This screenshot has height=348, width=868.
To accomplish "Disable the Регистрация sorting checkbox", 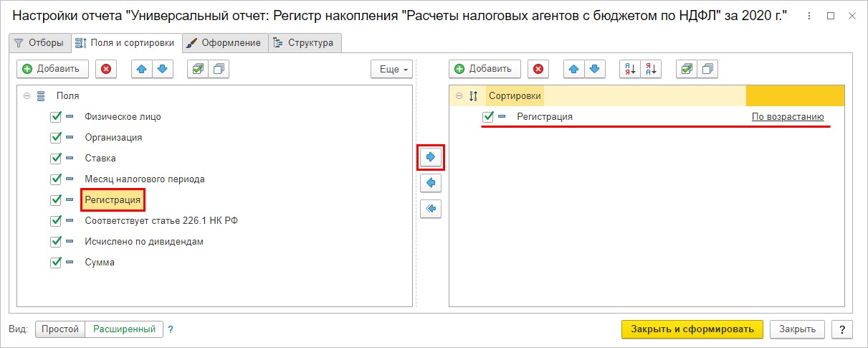I will (488, 116).
